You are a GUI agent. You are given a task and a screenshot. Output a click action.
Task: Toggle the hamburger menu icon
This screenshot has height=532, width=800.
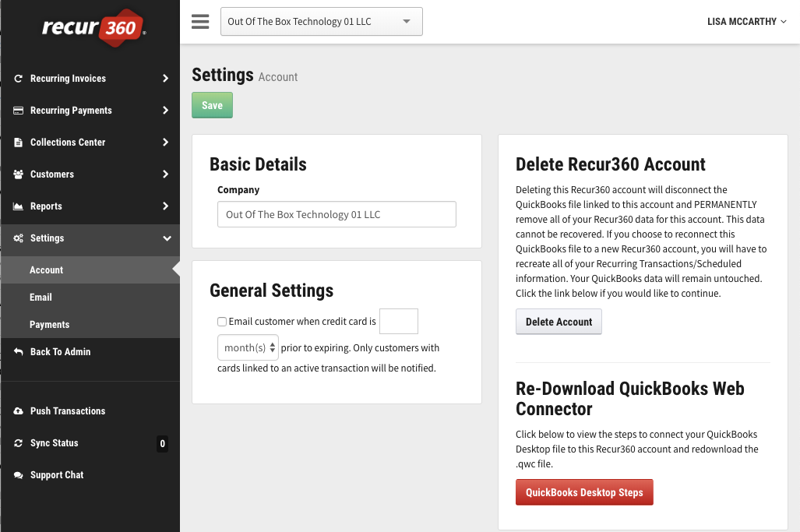coord(200,22)
